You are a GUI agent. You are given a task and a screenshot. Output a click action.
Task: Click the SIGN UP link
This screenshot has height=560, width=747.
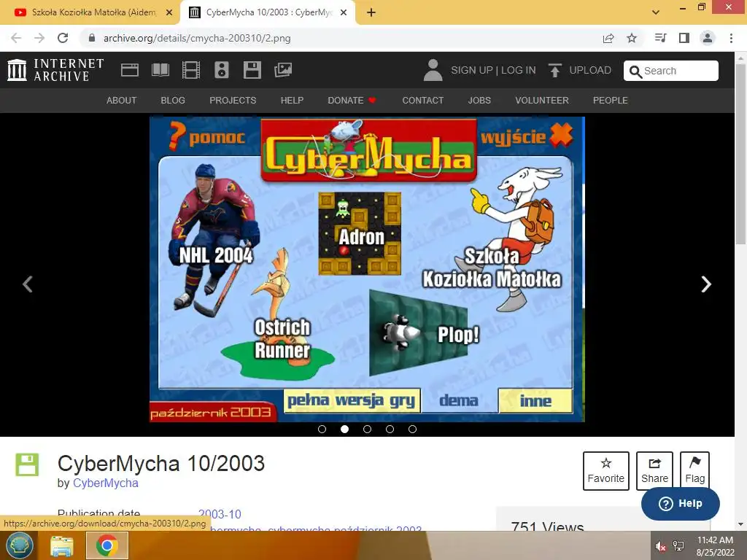coord(472,71)
